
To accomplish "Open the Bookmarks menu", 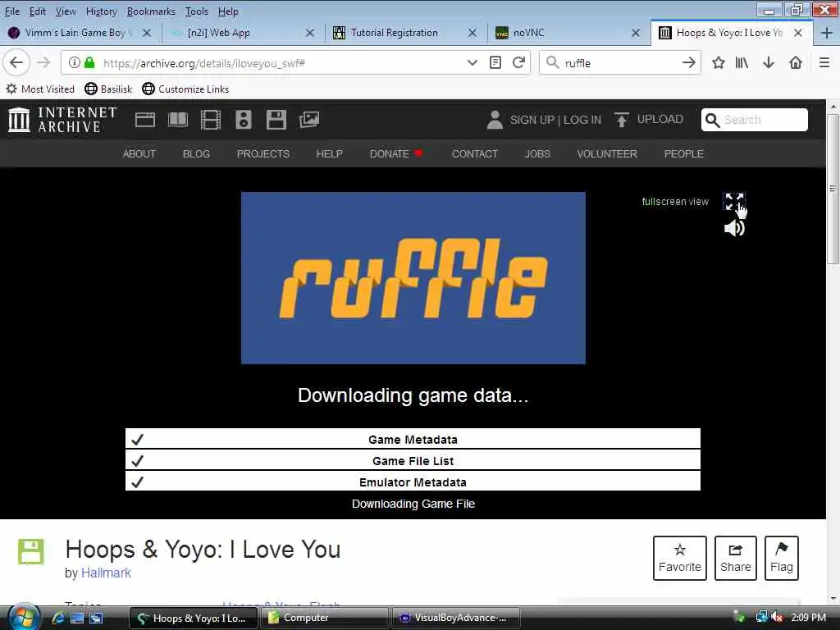I will [x=151, y=11].
